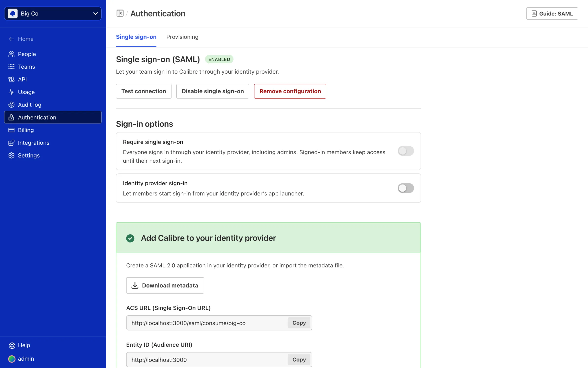This screenshot has width=588, height=368.
Task: Click Download metadata
Action: coord(165,285)
